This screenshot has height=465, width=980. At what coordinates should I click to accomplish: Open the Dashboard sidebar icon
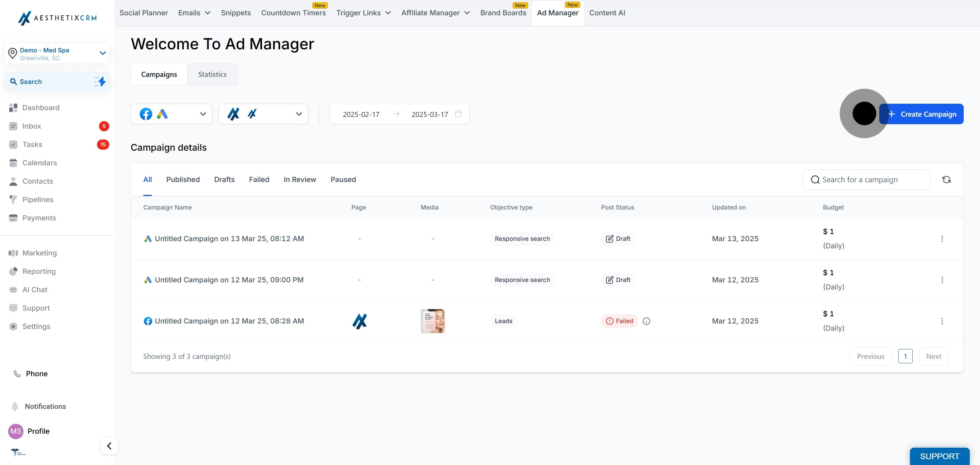pyautogui.click(x=13, y=107)
